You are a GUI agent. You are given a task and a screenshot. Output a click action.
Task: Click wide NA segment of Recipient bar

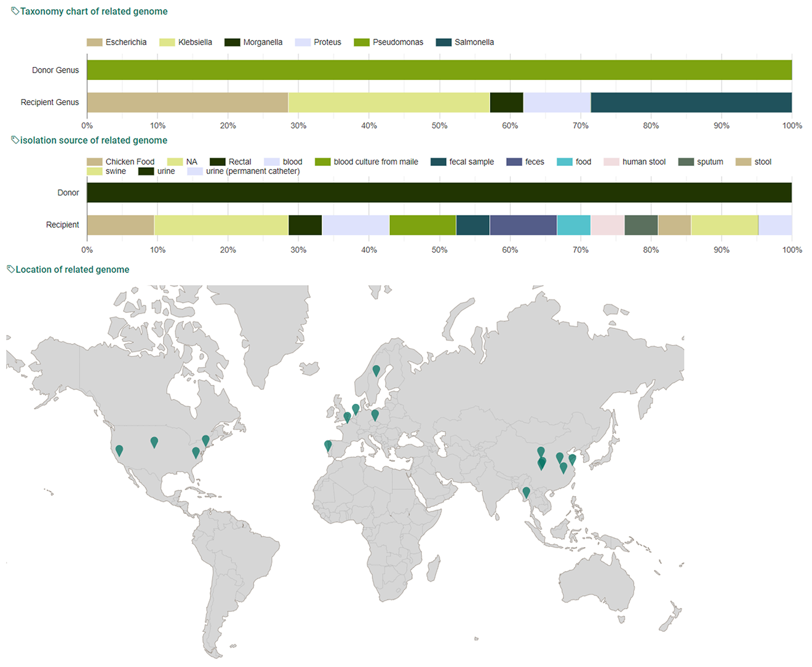tap(221, 225)
